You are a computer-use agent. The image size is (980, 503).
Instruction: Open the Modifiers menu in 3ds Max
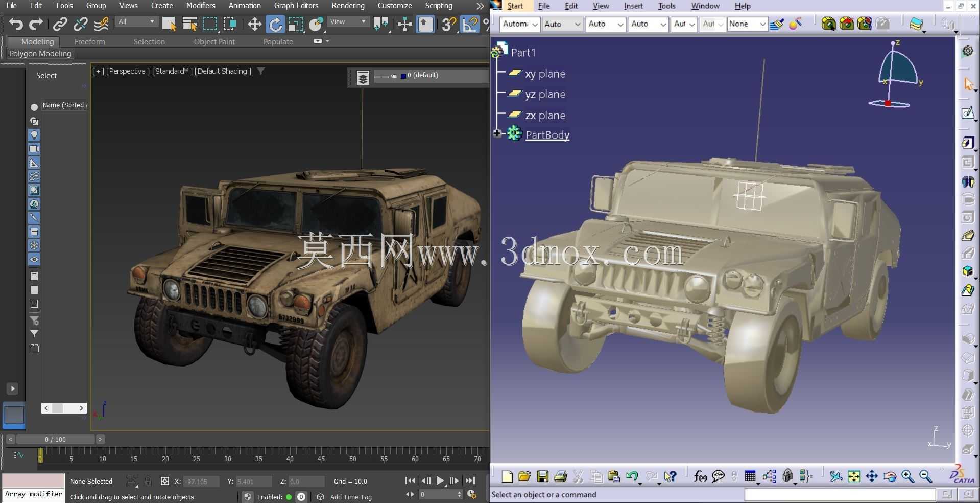pos(200,6)
